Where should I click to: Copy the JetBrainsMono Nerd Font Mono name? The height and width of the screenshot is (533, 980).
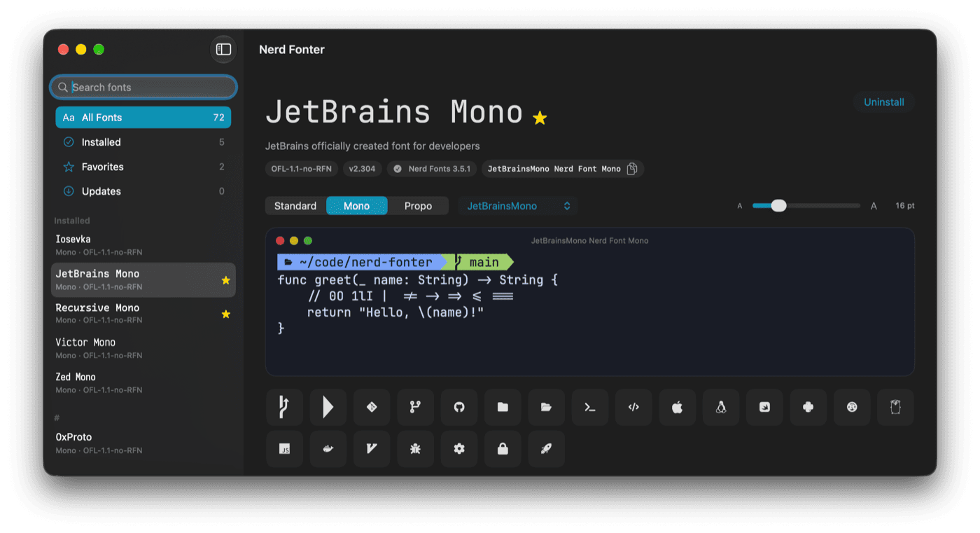click(632, 169)
